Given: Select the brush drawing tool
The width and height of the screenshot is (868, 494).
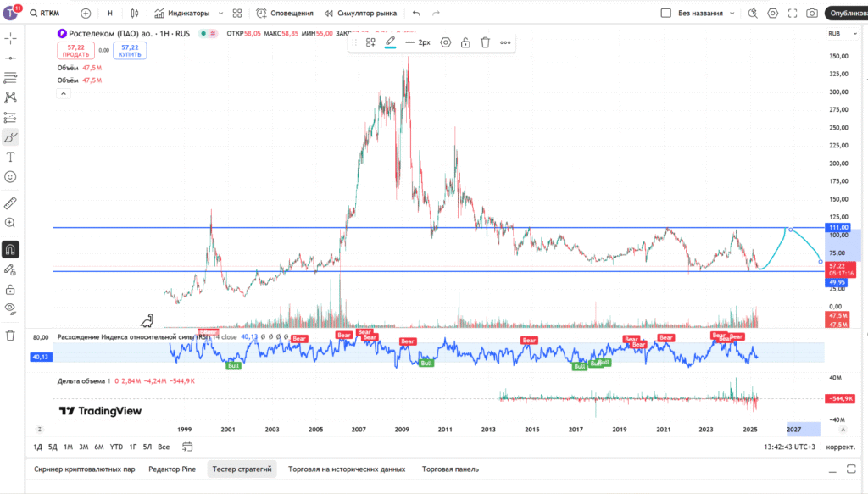Looking at the screenshot, I should coord(10,137).
